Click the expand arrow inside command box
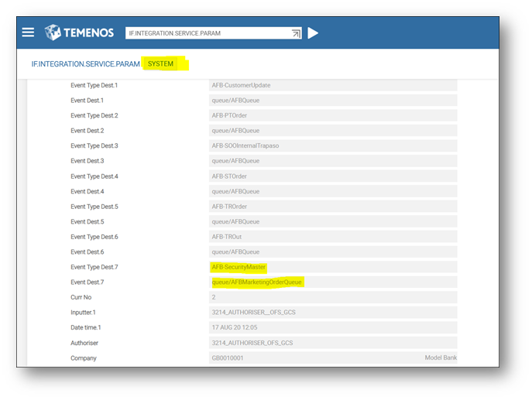 coord(296,33)
